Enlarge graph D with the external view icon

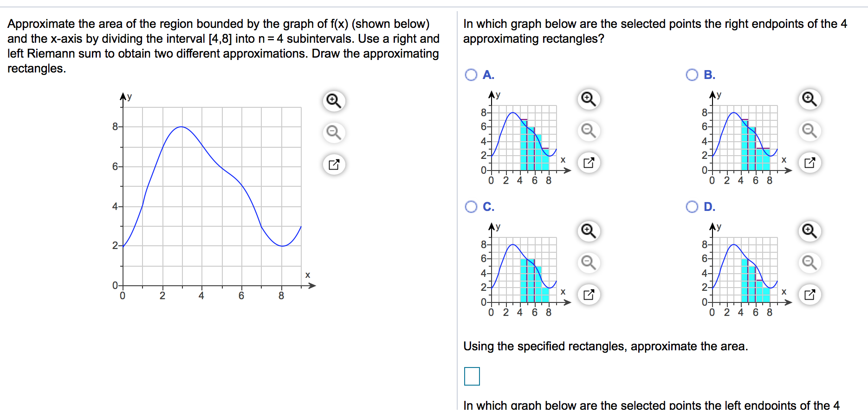pyautogui.click(x=810, y=294)
